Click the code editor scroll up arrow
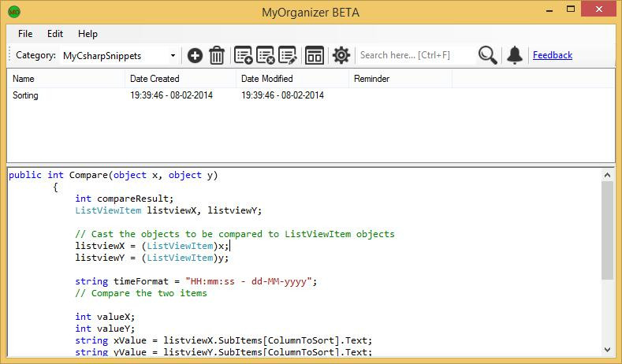 coord(607,175)
